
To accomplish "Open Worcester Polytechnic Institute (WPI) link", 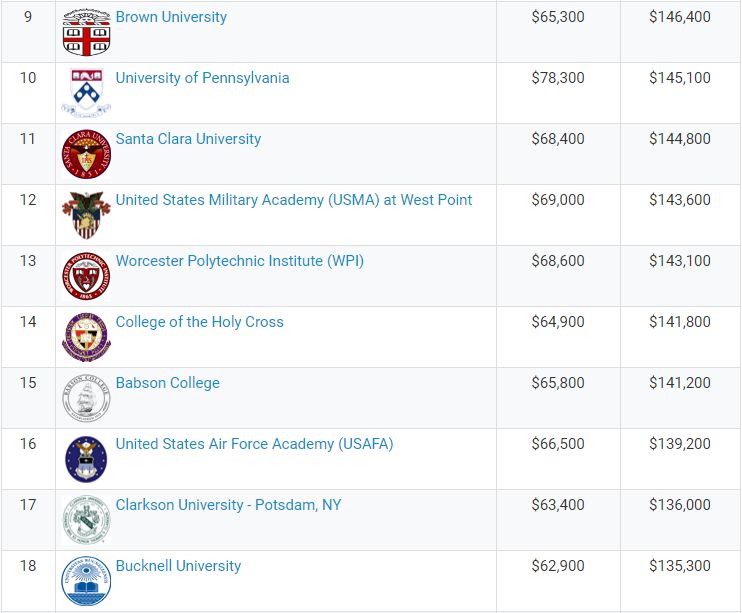I will click(239, 261).
